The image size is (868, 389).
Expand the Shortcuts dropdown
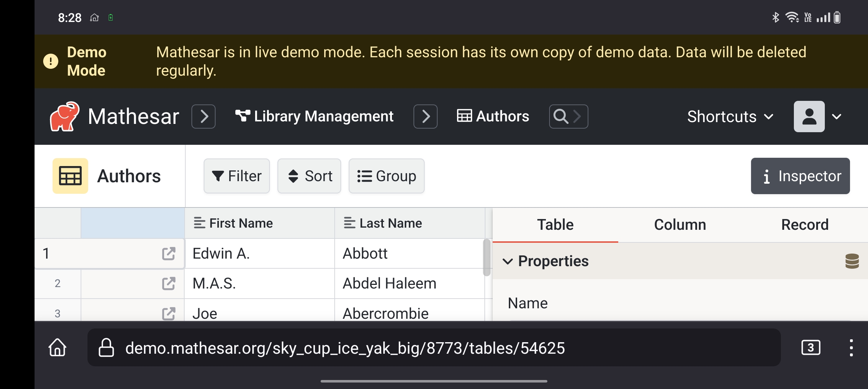click(730, 116)
